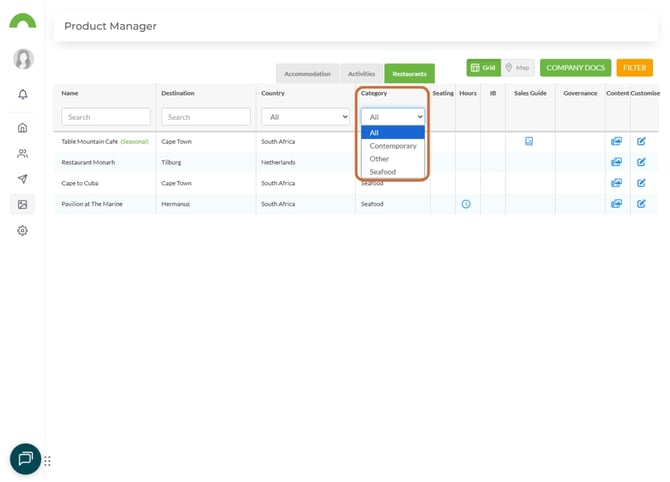The height and width of the screenshot is (482, 670).
Task: Click the Product Manager title
Action: coord(110,26)
